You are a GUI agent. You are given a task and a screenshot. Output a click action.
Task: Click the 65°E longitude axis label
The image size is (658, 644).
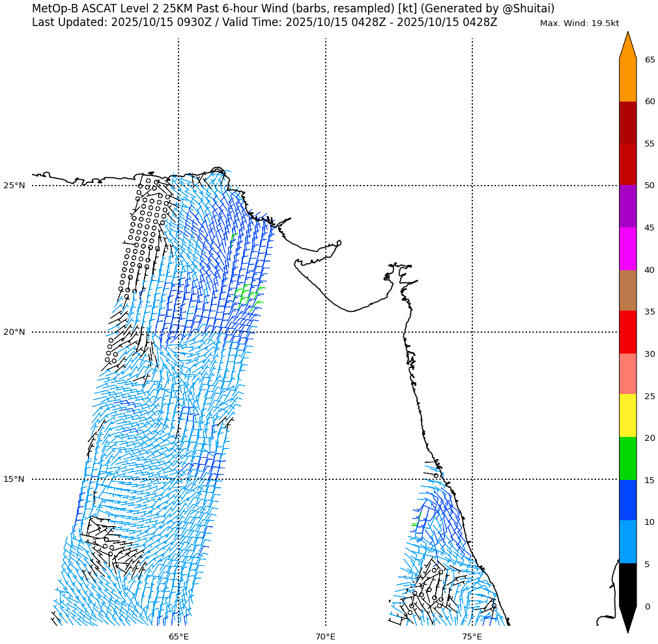[x=179, y=636]
